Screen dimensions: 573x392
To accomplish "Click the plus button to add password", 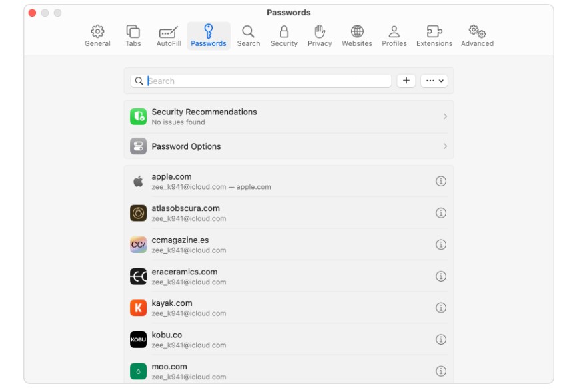I will [406, 81].
